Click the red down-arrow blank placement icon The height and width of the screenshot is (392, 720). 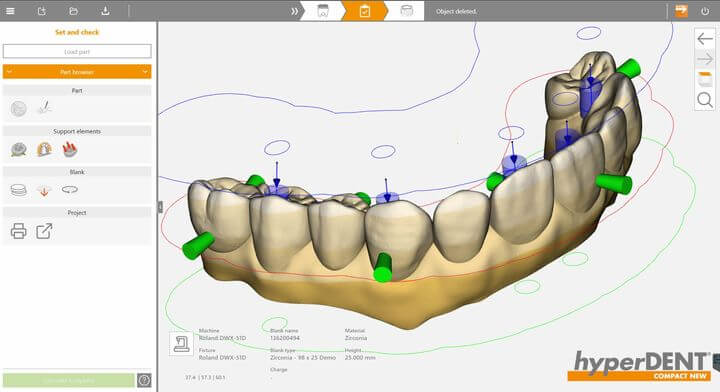(x=44, y=191)
